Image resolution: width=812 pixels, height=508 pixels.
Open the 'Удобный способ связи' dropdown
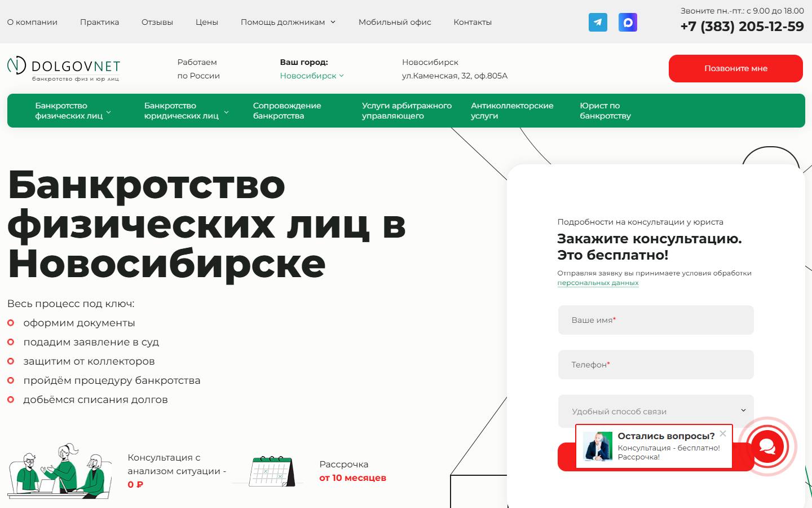(x=656, y=411)
